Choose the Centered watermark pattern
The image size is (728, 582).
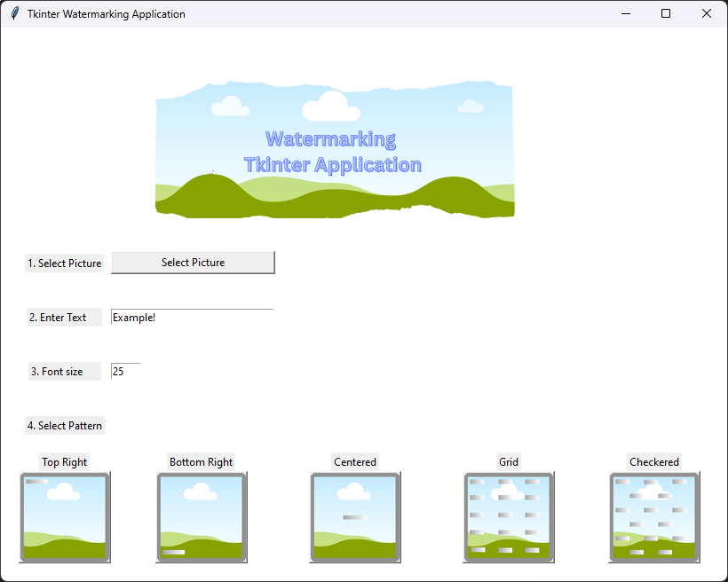tap(355, 516)
